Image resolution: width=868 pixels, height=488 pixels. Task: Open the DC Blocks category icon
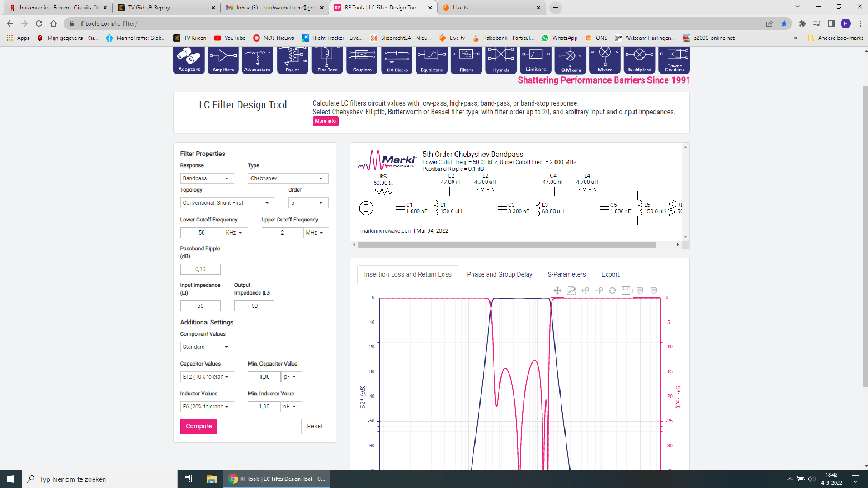pos(397,60)
